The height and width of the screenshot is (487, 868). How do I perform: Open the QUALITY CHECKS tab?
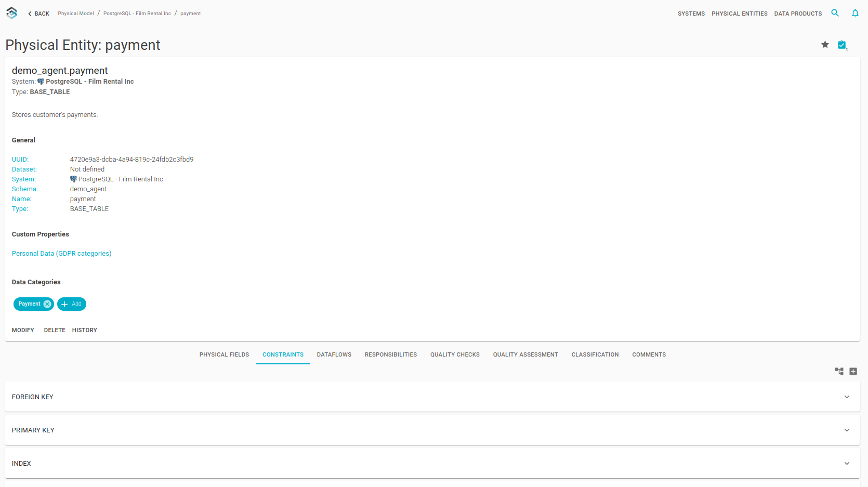(455, 354)
